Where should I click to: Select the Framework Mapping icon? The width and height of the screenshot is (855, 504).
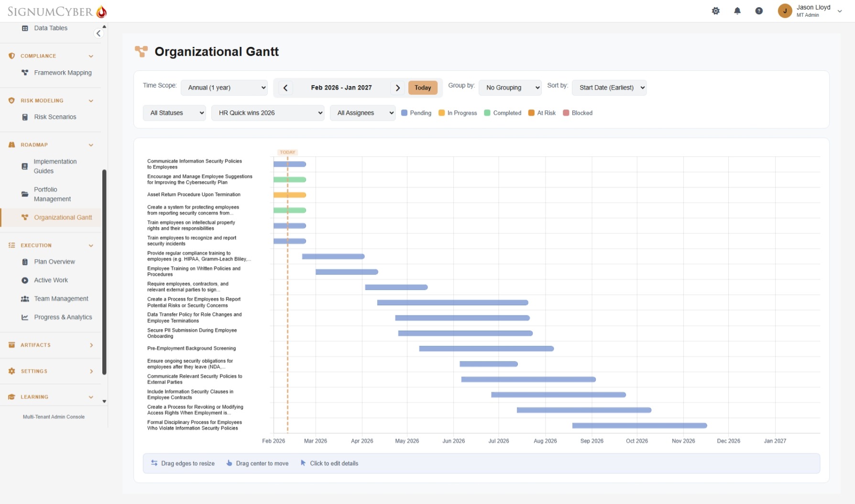[x=24, y=73]
